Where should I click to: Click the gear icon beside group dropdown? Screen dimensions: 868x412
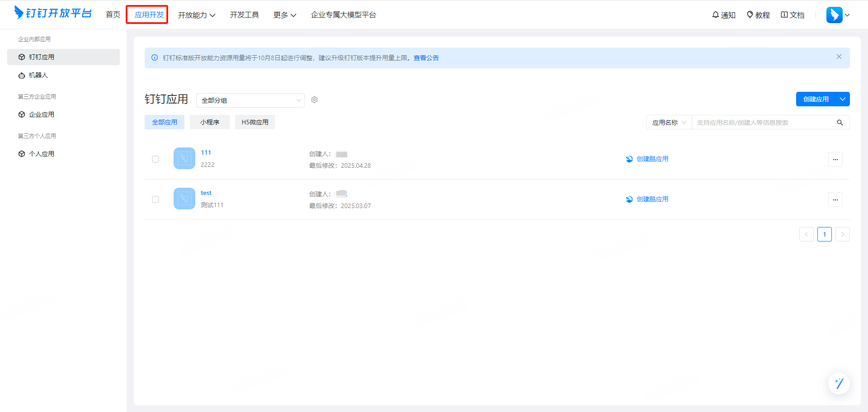click(x=315, y=100)
